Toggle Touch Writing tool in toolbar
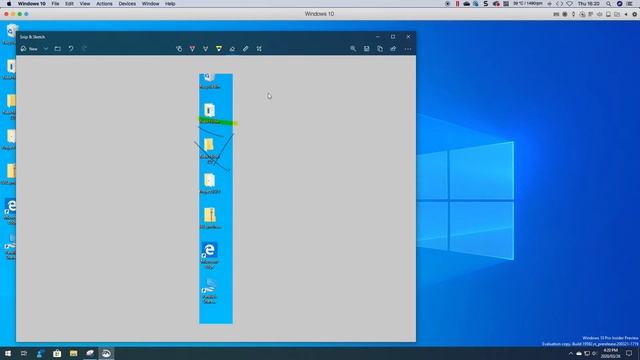Image resolution: width=640 pixels, height=360 pixels. [179, 49]
